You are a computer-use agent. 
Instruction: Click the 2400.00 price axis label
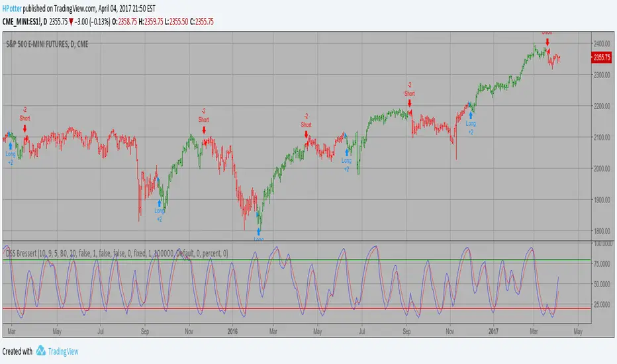point(602,43)
